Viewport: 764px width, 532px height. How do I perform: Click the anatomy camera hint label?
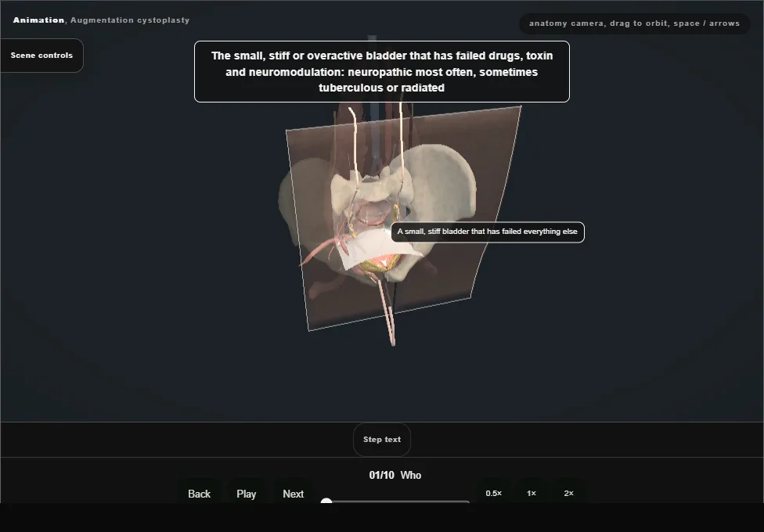coord(634,23)
